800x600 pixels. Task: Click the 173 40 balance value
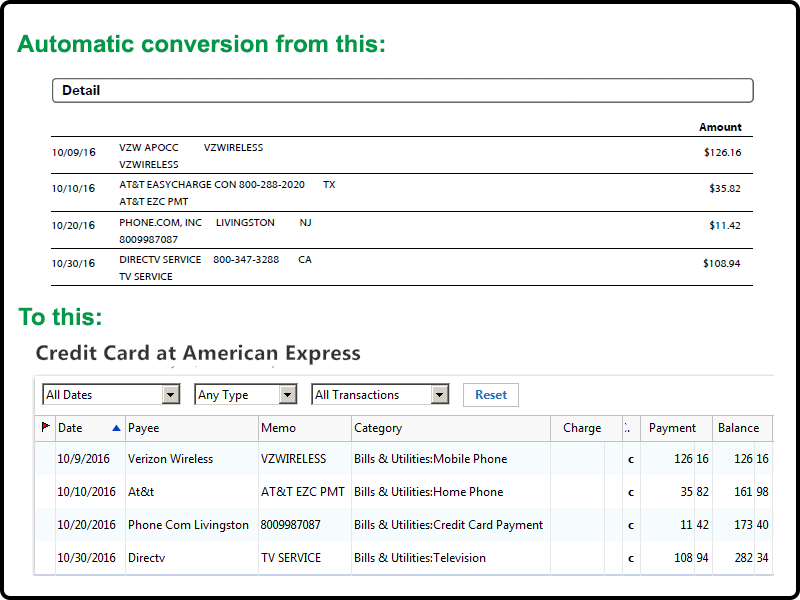pos(751,525)
